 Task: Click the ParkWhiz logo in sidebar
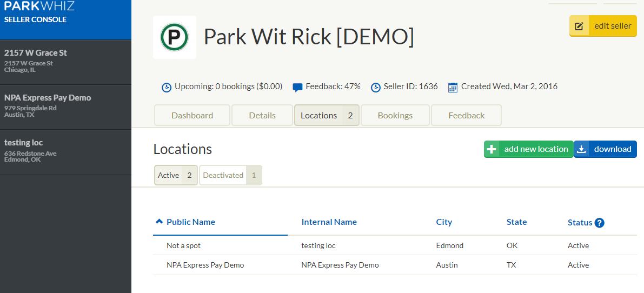(x=39, y=6)
